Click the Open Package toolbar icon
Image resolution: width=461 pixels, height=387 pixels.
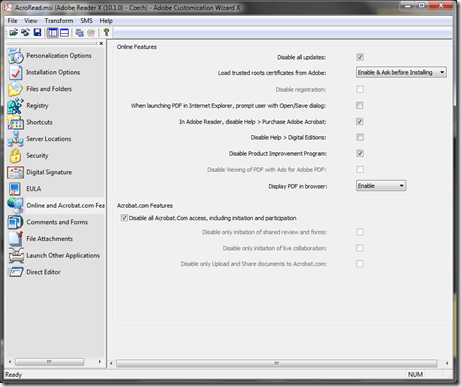(14, 33)
